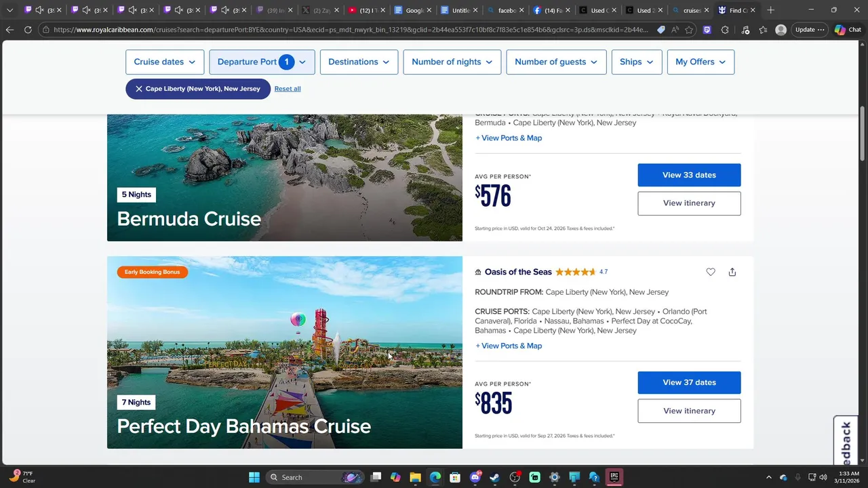The height and width of the screenshot is (488, 868).
Task: Expand the Number of nights filter
Action: point(452,62)
